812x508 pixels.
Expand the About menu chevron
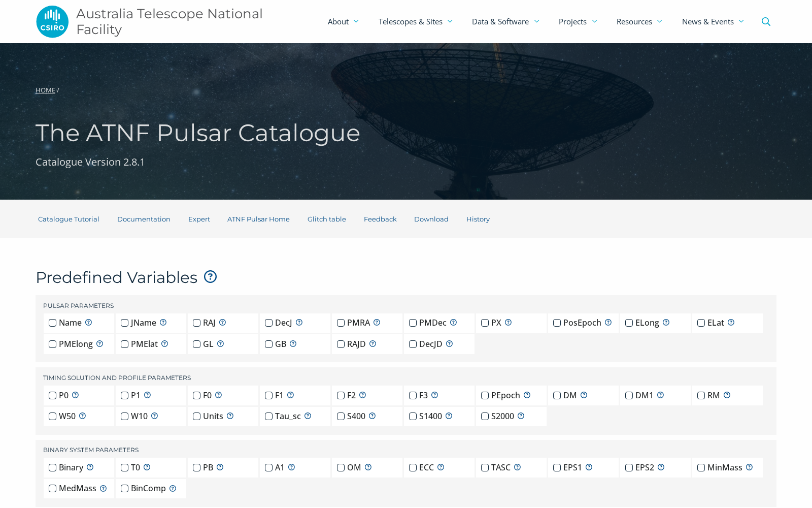click(356, 21)
